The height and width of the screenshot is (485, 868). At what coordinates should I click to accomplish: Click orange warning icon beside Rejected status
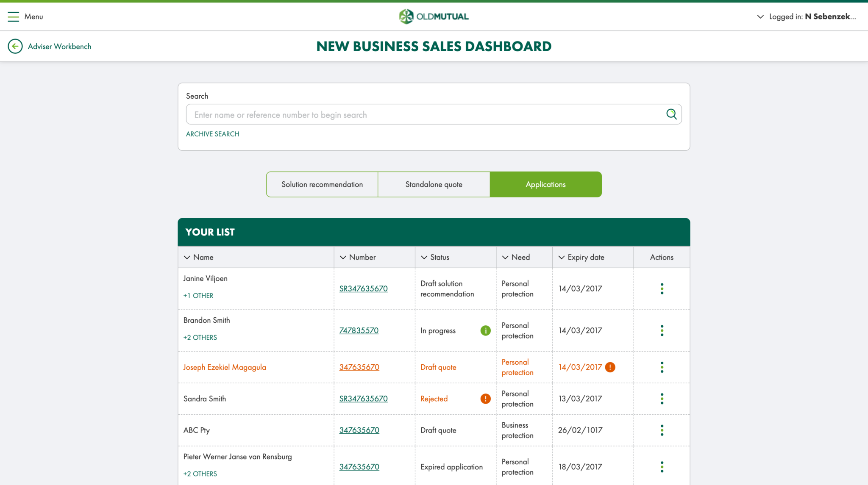click(x=485, y=399)
